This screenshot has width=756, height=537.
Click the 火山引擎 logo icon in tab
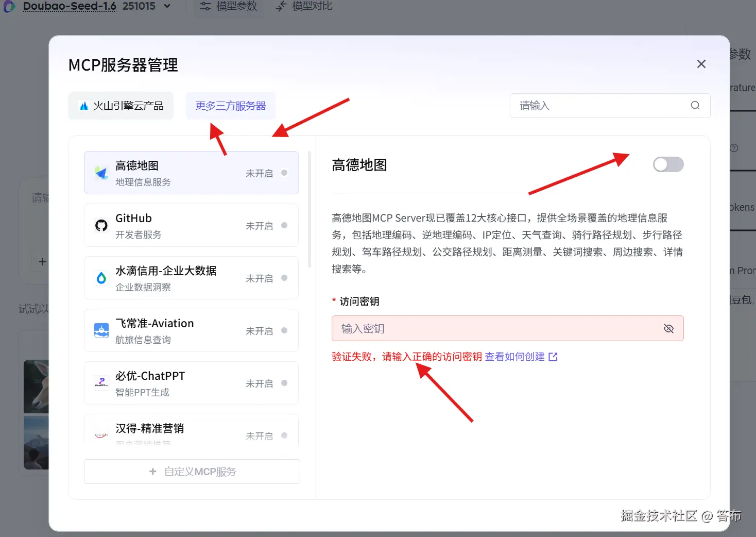(x=83, y=106)
